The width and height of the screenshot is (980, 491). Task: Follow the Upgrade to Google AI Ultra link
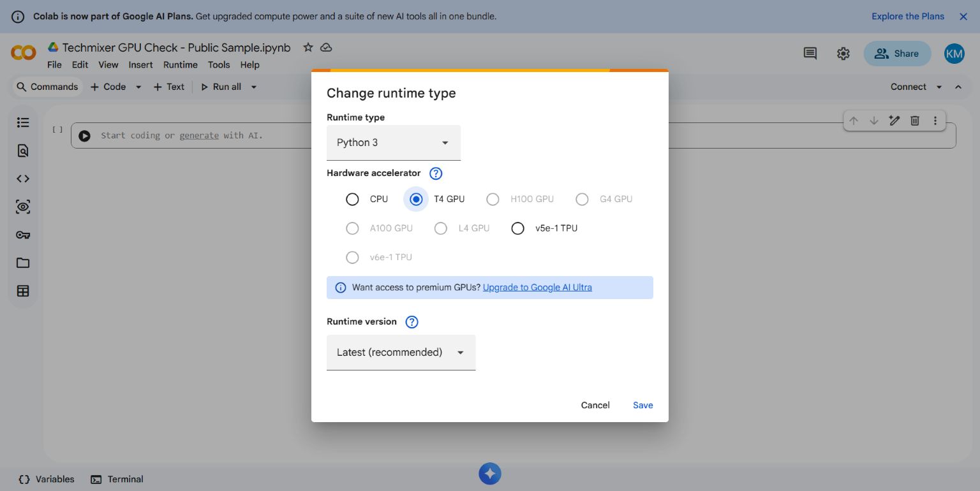coord(537,288)
